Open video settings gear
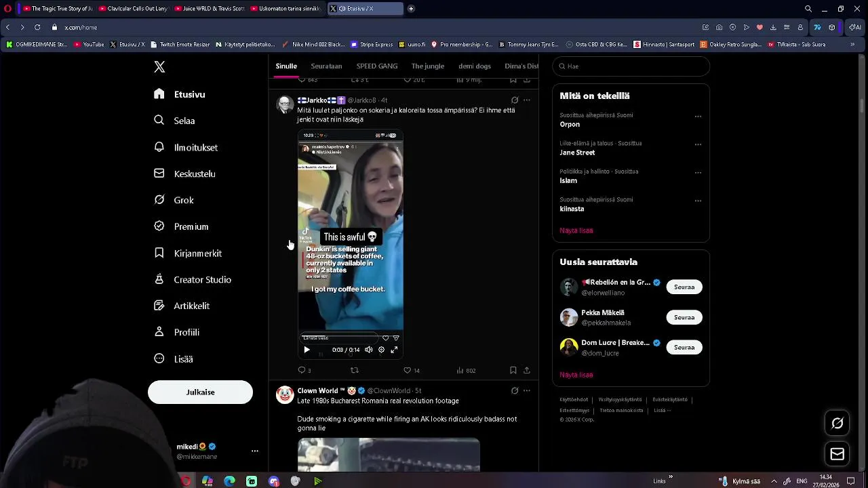This screenshot has width=868, height=488. pos(381,350)
